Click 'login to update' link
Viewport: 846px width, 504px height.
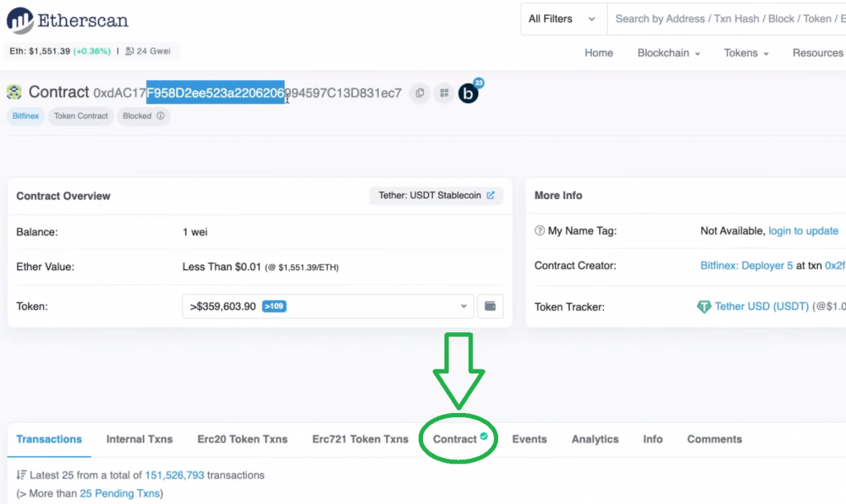(803, 231)
